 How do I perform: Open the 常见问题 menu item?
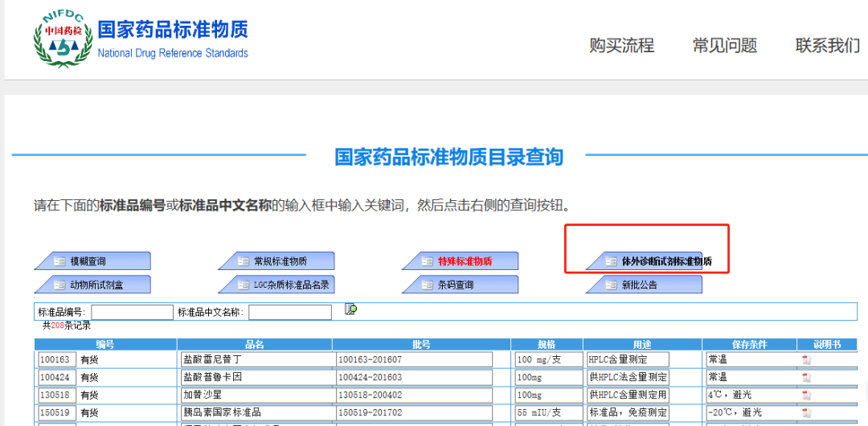[725, 45]
